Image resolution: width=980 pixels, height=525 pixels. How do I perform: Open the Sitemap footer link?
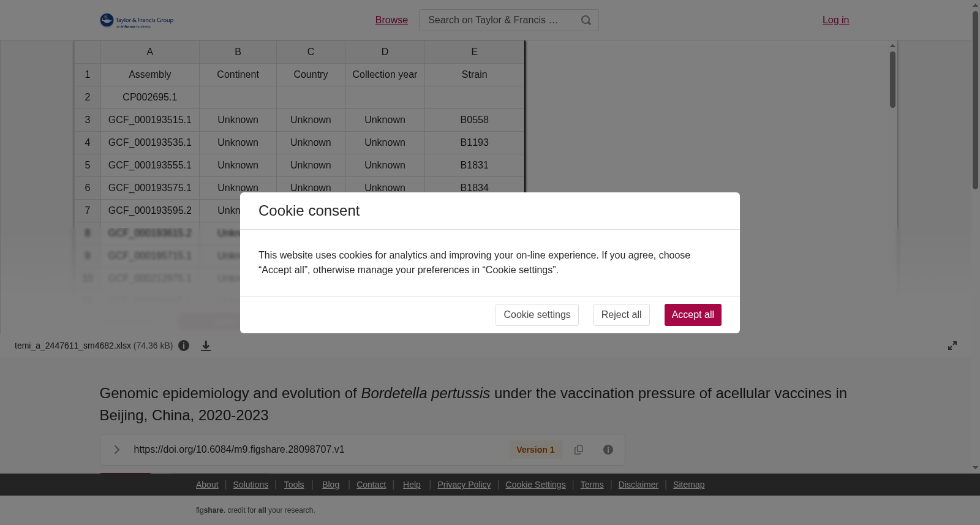coord(688,485)
